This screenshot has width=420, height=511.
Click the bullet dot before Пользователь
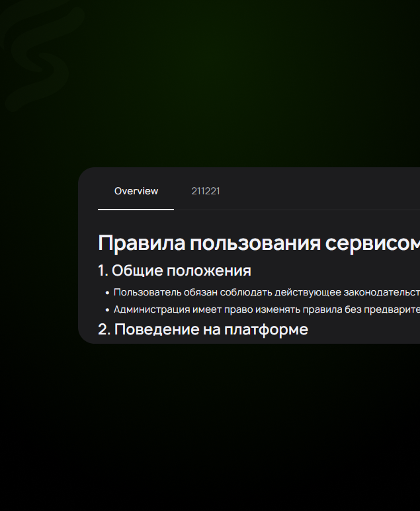tap(107, 292)
